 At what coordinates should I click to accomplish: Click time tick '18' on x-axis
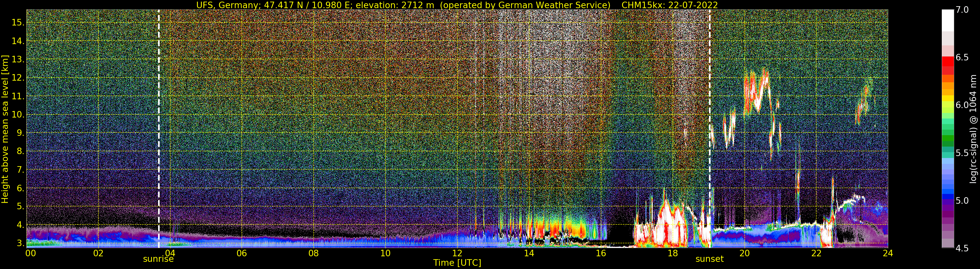(673, 253)
